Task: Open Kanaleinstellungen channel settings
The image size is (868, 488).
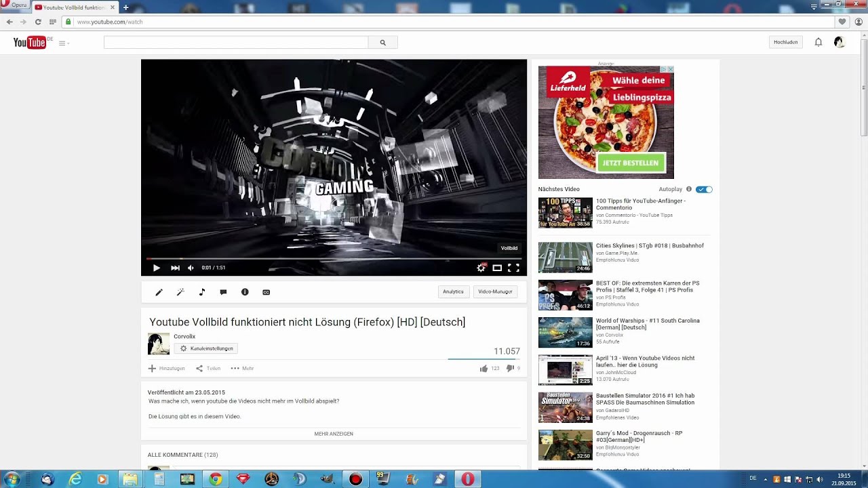Action: (x=206, y=348)
